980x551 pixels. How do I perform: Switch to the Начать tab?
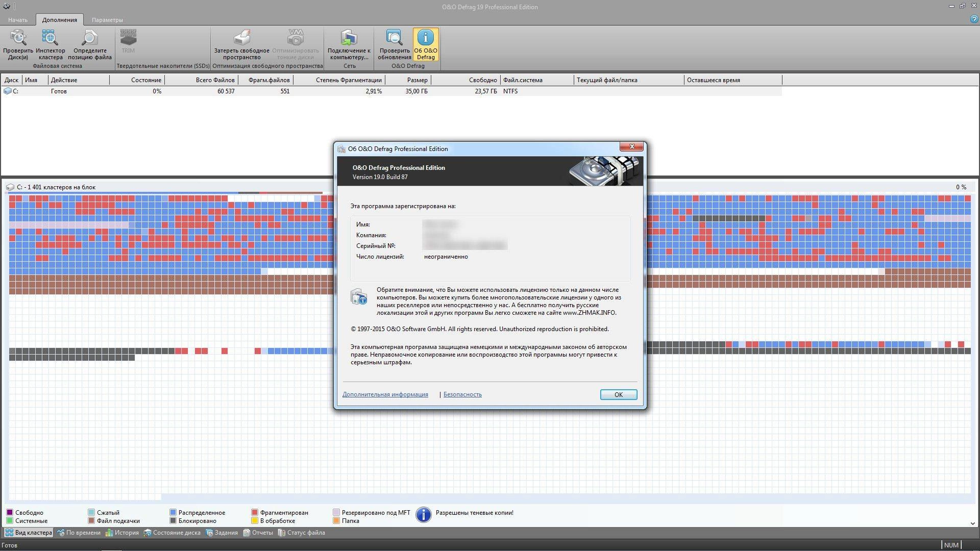point(18,20)
